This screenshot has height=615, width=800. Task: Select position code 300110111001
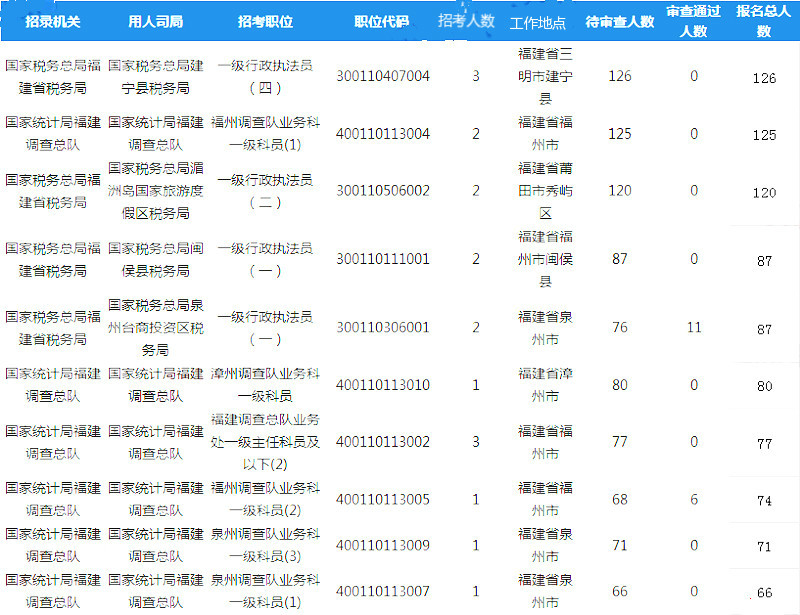click(x=383, y=259)
